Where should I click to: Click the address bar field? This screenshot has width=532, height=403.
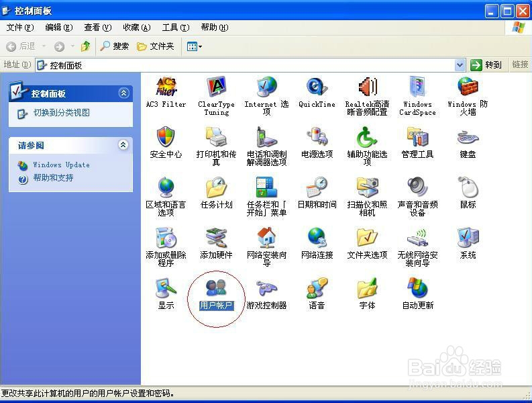coord(250,65)
